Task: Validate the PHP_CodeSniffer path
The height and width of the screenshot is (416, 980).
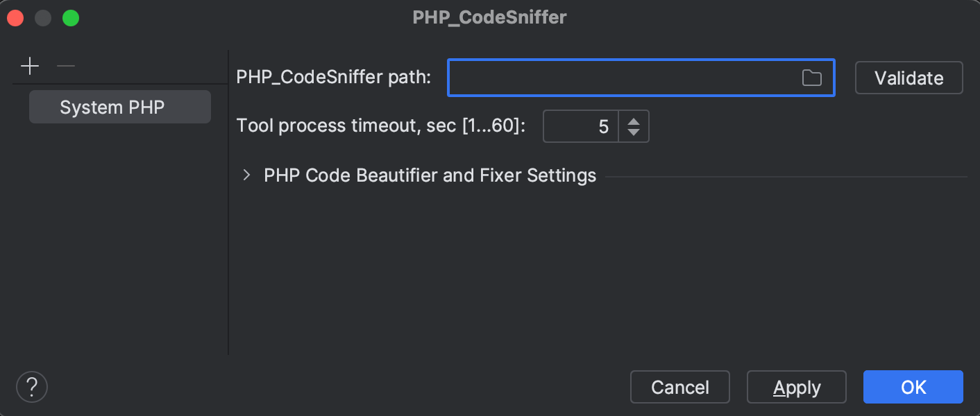Action: click(909, 78)
